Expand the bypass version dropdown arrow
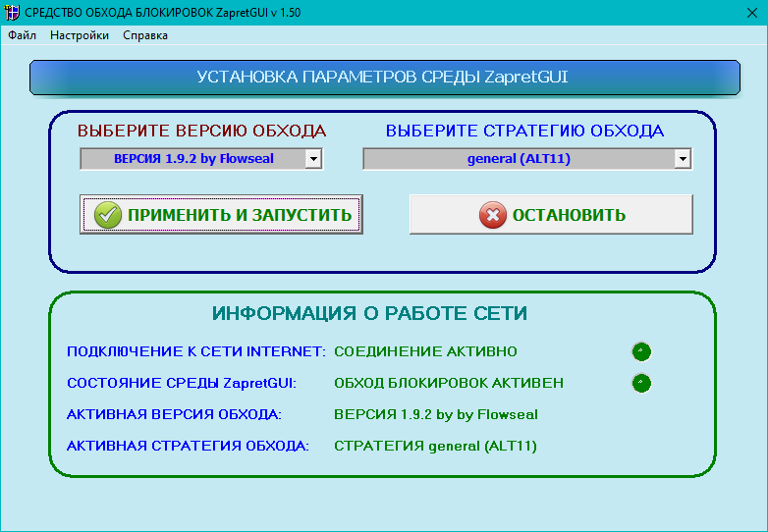The height and width of the screenshot is (532, 768). click(x=313, y=159)
